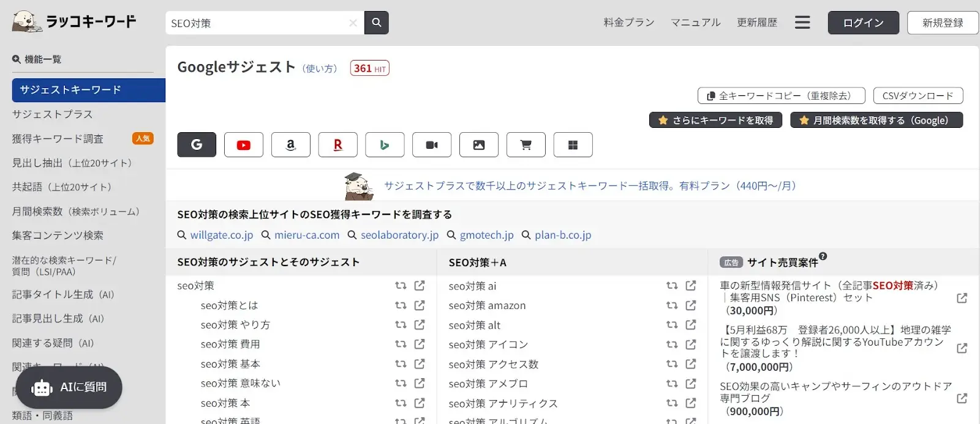Open the サジェストプラス paid plan promo link
The width and height of the screenshot is (980, 424).
[x=590, y=185]
